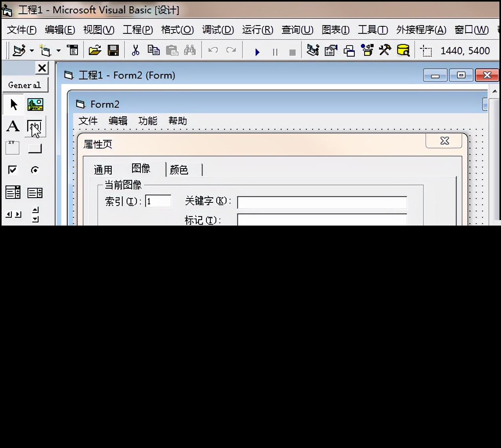Click the 索引 index input field
The width and height of the screenshot is (501, 448).
158,201
